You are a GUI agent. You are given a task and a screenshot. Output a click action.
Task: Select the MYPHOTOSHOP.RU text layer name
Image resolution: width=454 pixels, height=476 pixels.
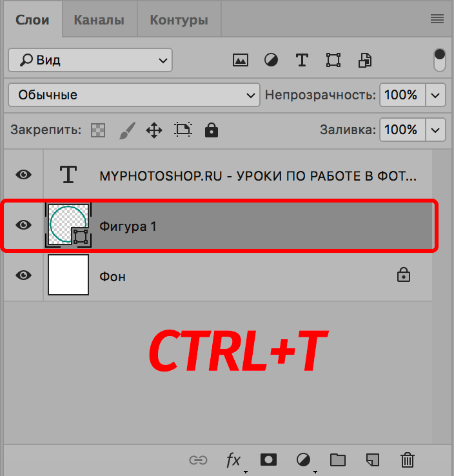pos(258,176)
